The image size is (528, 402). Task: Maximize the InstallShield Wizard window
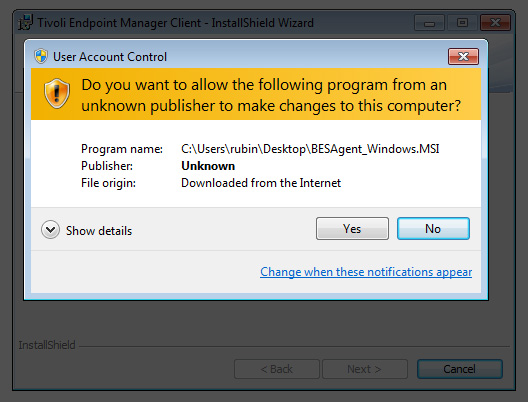pyautogui.click(x=462, y=23)
